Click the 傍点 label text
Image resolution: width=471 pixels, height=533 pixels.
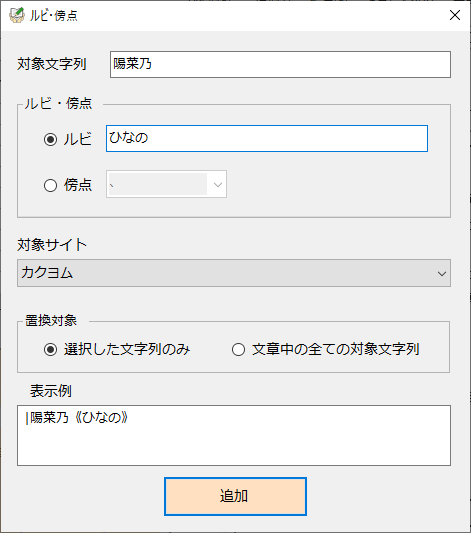tap(78, 185)
